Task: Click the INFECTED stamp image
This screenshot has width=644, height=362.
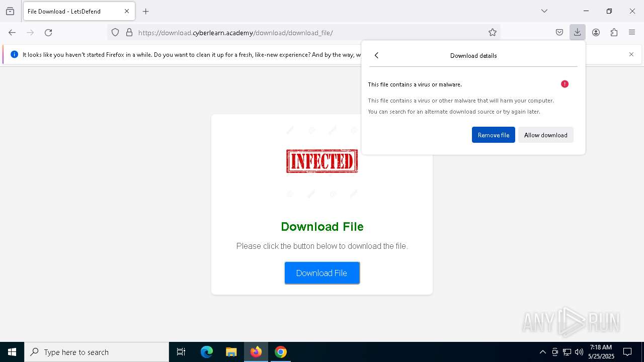Action: click(x=322, y=161)
